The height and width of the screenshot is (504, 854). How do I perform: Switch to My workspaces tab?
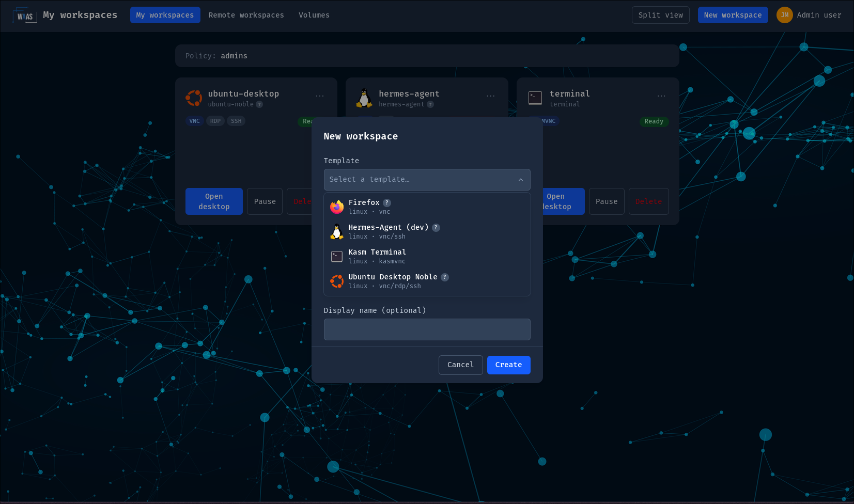click(x=165, y=15)
